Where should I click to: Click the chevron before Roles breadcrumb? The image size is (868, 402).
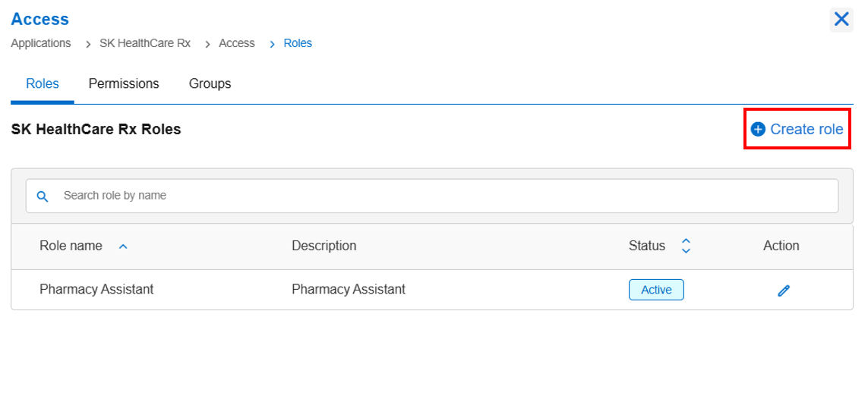click(x=273, y=44)
